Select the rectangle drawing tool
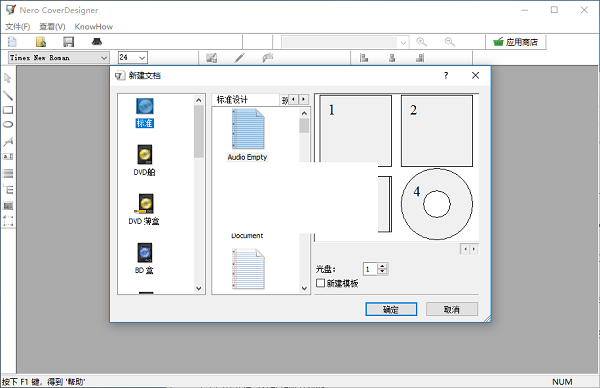Viewport: 600px width, 388px height. point(8,110)
